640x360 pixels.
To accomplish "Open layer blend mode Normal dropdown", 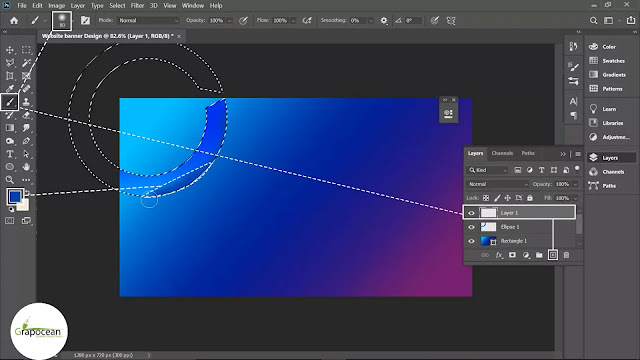I will coord(498,184).
